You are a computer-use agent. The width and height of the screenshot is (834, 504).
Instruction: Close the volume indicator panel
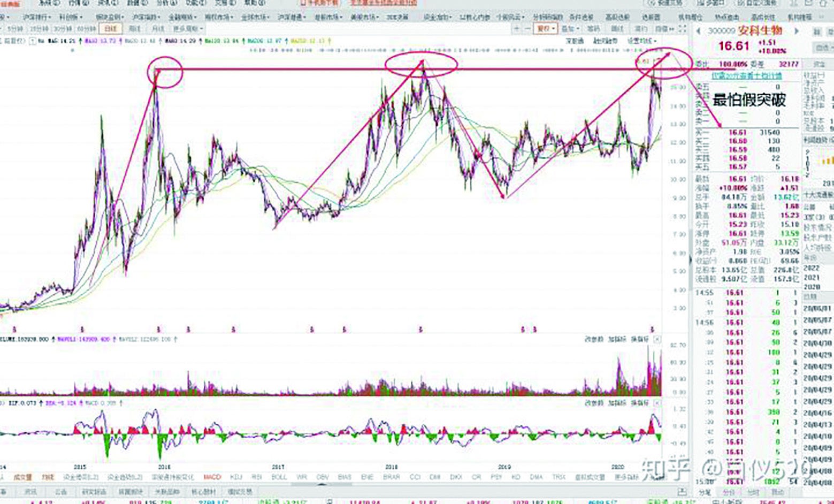[657, 339]
